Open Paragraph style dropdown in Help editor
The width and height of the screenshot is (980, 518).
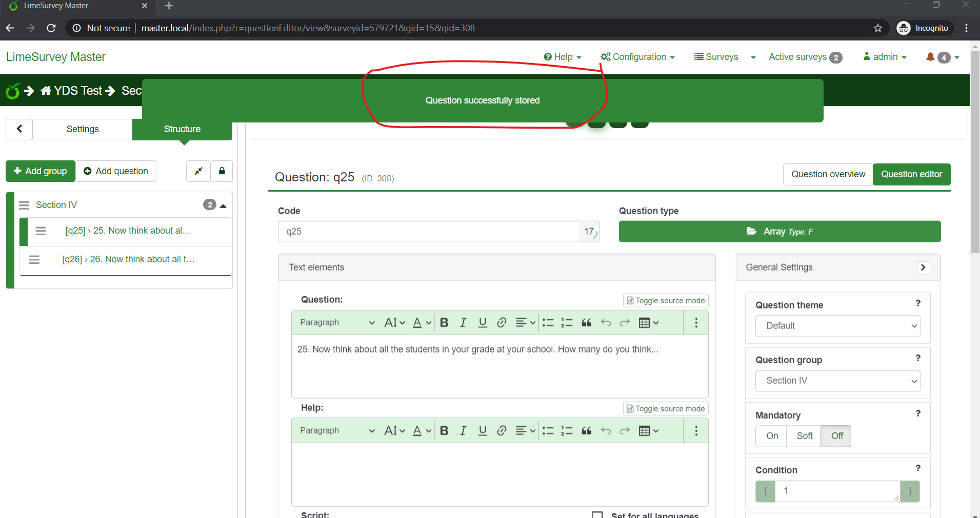[x=337, y=430]
